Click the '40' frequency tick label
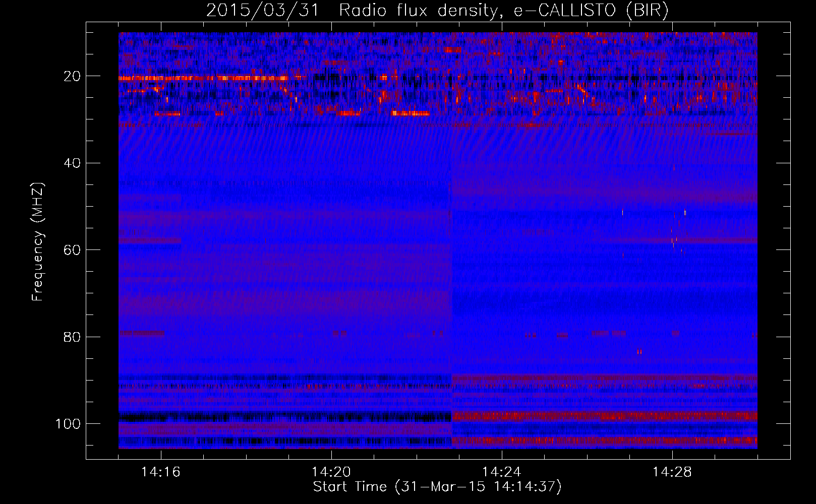The width and height of the screenshot is (816, 504). (72, 163)
